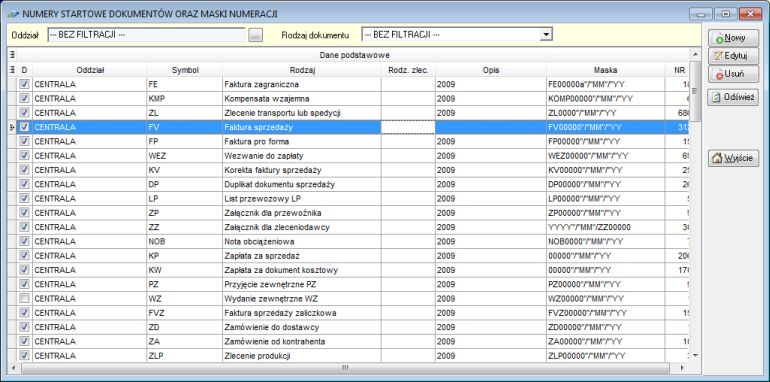The height and width of the screenshot is (382, 770).
Task: Click the symbol cell 'FVZ'
Action: click(185, 312)
